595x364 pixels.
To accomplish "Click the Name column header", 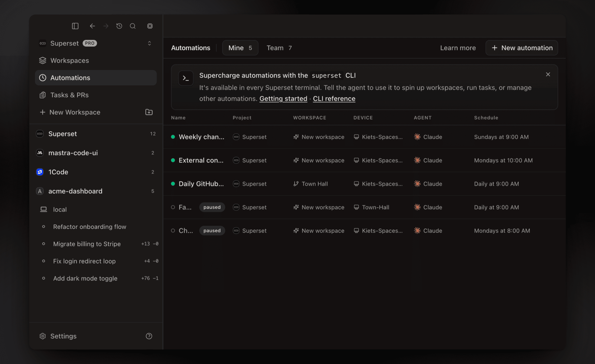I will tap(178, 118).
